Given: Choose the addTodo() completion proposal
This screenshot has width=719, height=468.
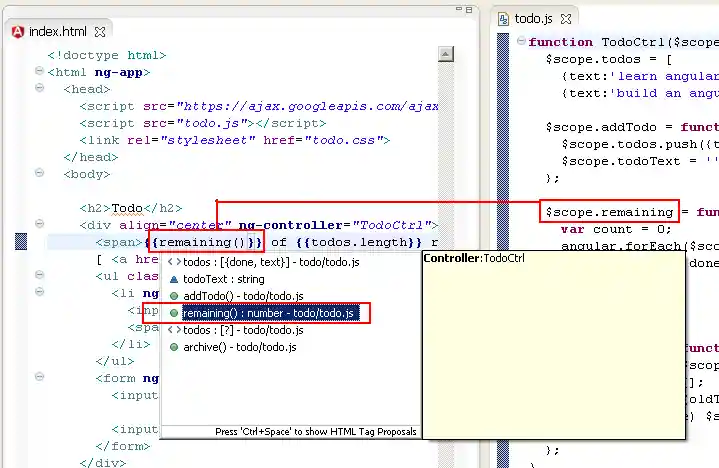Looking at the screenshot, I should (x=240, y=296).
